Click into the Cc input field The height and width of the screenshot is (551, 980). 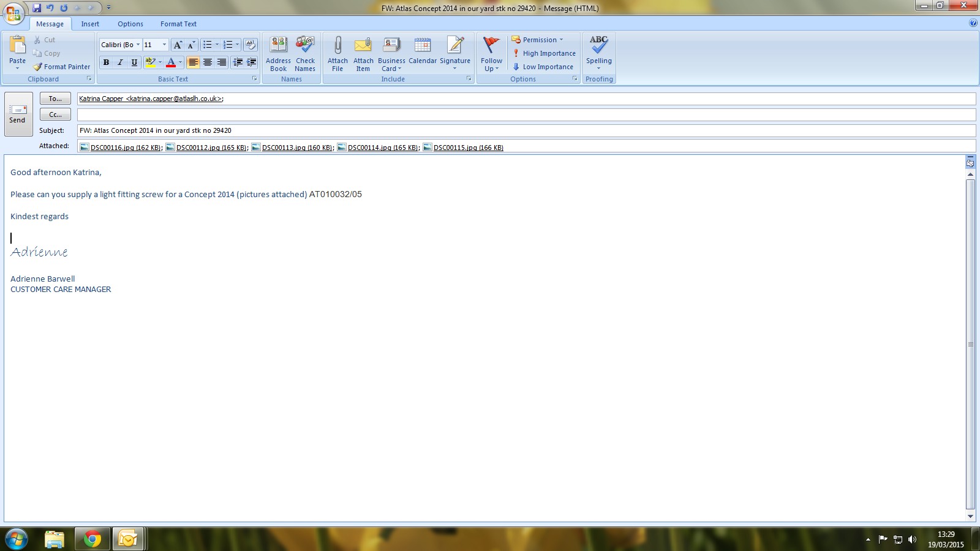526,114
